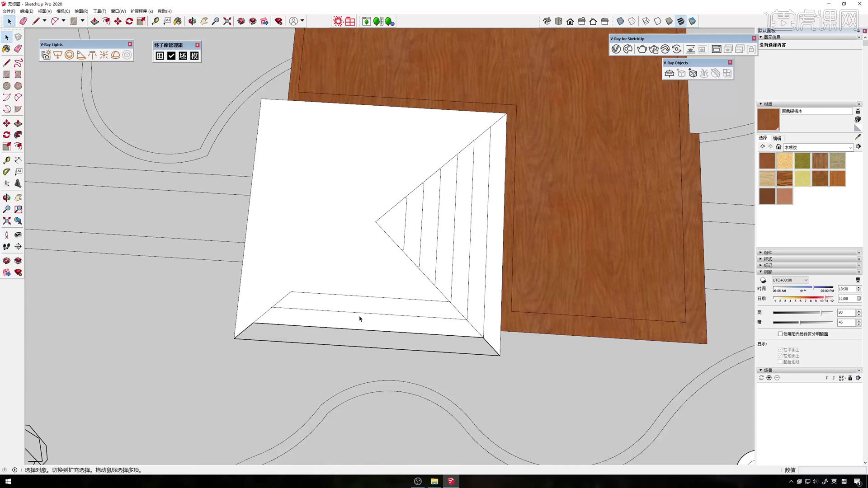Add a V-Ray Omni Light
Viewport: 868px width, 488px height.
(x=104, y=55)
